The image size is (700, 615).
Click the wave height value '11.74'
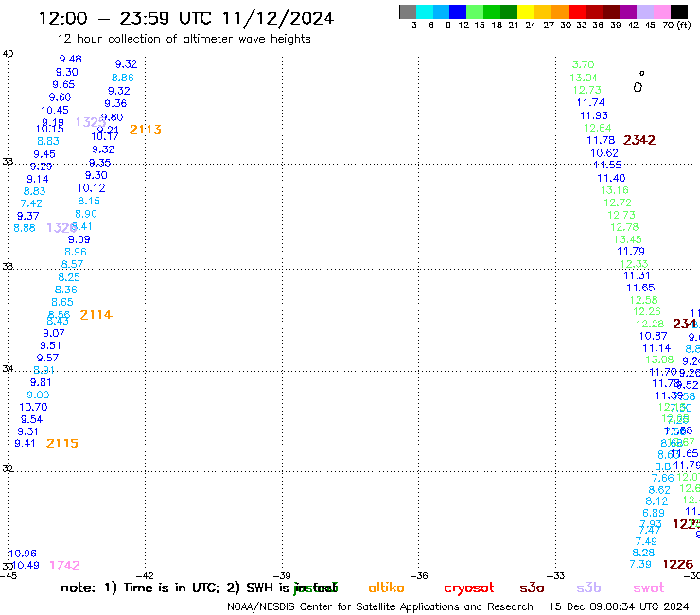590,102
